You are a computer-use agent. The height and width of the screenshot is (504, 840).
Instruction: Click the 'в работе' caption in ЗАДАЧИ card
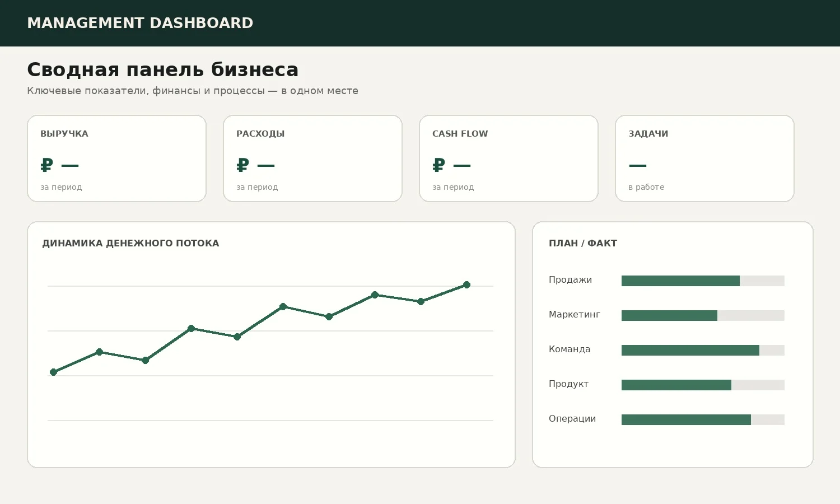(x=646, y=187)
